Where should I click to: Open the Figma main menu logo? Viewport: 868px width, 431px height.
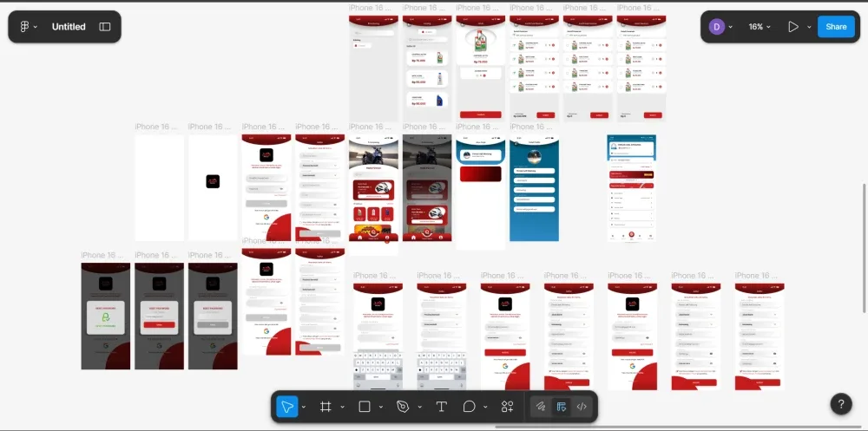(x=24, y=27)
